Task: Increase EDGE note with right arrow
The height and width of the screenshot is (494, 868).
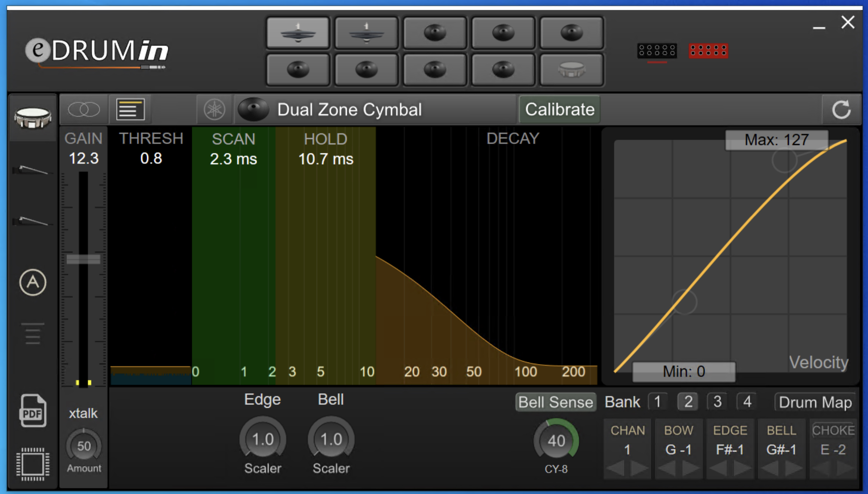Action: coord(742,468)
